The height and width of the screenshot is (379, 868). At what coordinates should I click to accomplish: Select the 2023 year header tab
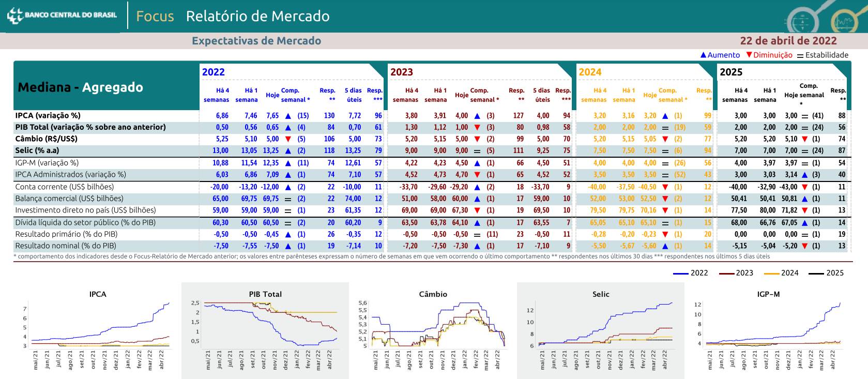pos(402,72)
